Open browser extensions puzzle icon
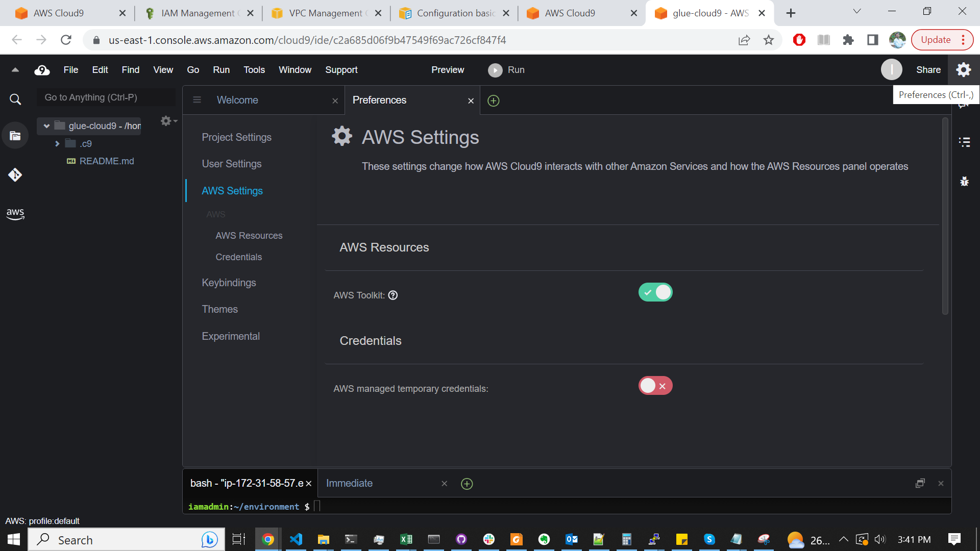980x551 pixels. click(x=848, y=40)
